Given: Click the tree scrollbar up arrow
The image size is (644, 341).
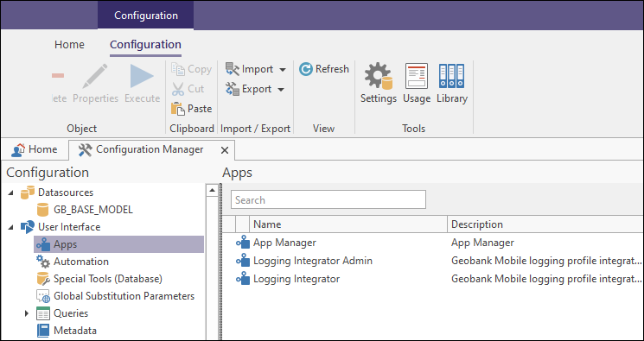Looking at the screenshot, I should 212,190.
